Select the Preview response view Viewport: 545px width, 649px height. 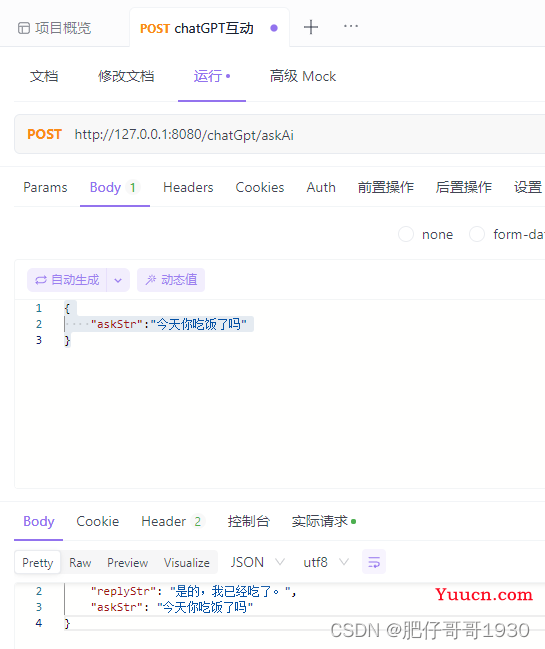(x=127, y=562)
